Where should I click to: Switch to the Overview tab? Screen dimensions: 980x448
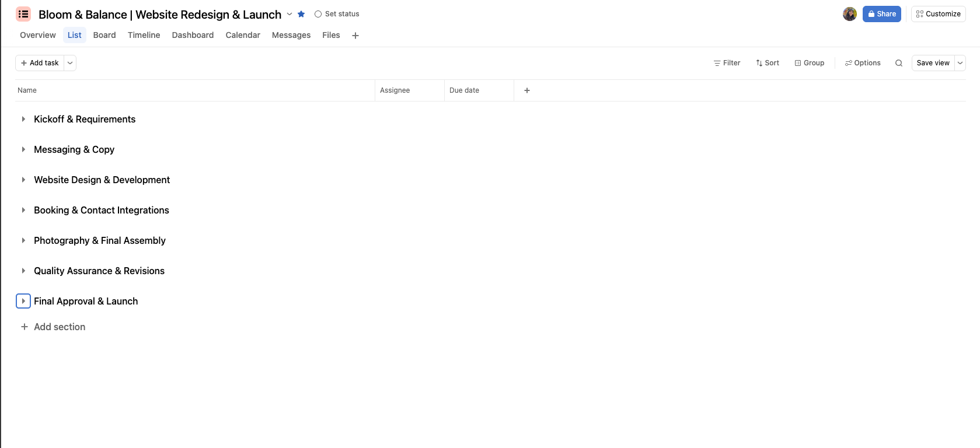[x=38, y=35]
